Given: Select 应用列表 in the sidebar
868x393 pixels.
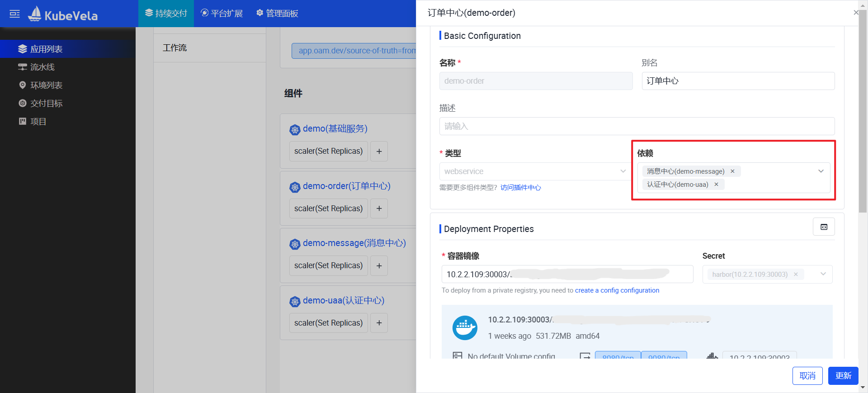Looking at the screenshot, I should (x=68, y=49).
